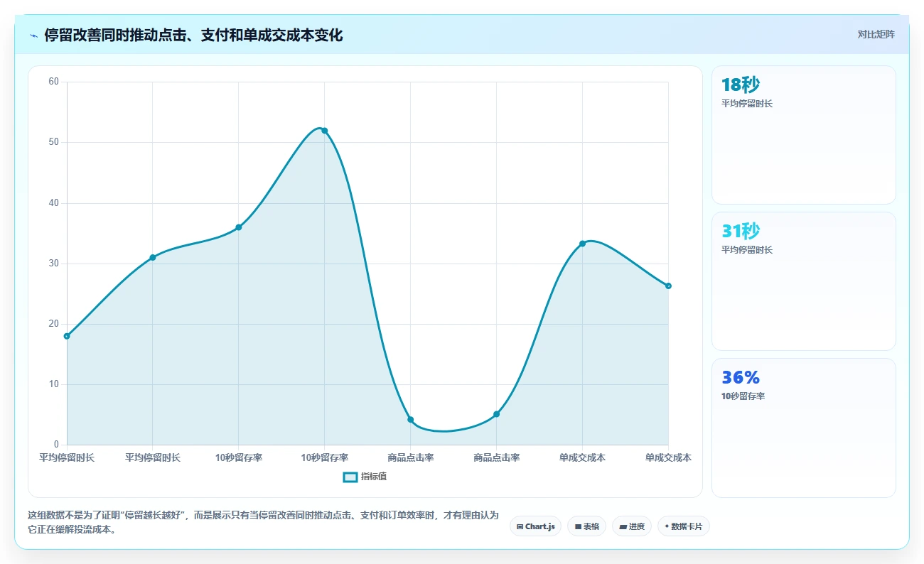The height and width of the screenshot is (564, 924).
Task: Select the 进度 chip
Action: point(631,526)
